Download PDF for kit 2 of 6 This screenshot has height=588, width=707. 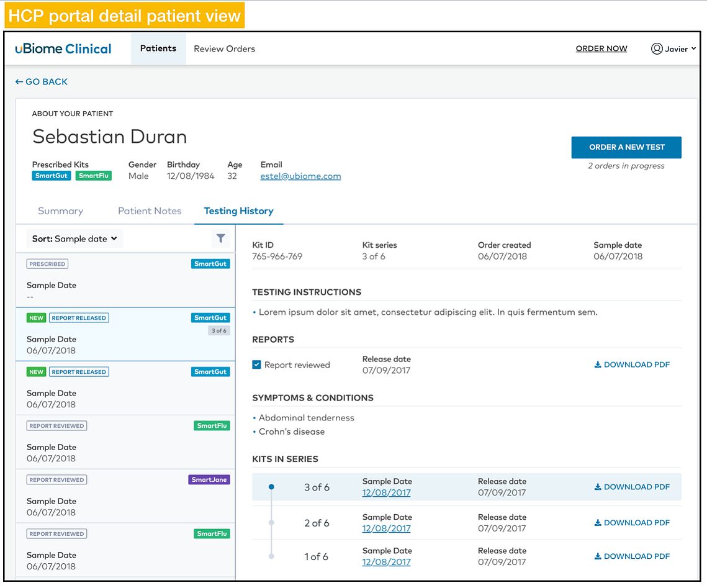click(x=632, y=523)
